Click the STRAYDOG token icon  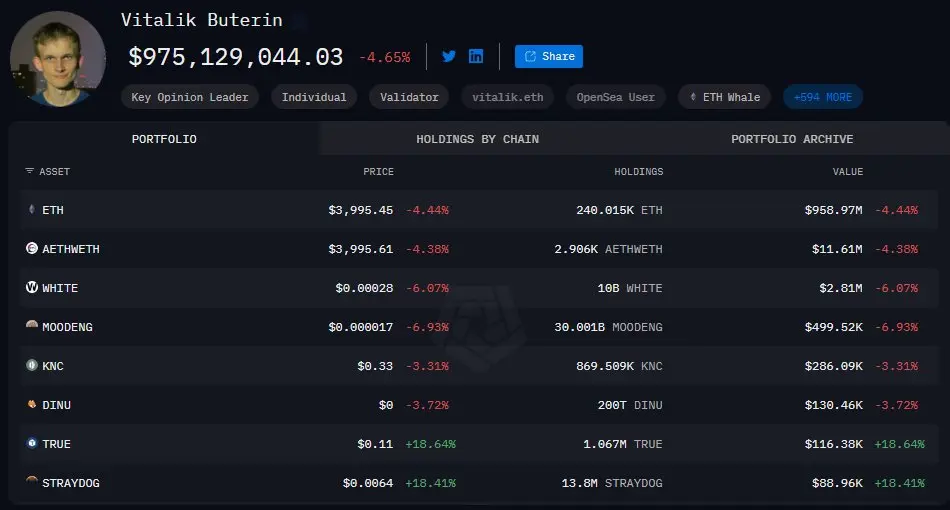pyautogui.click(x=32, y=480)
